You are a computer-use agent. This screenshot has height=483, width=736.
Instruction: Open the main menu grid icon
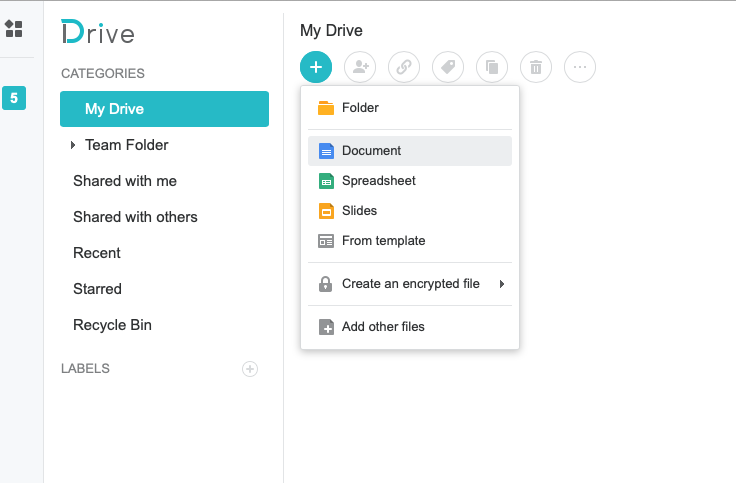[x=14, y=29]
